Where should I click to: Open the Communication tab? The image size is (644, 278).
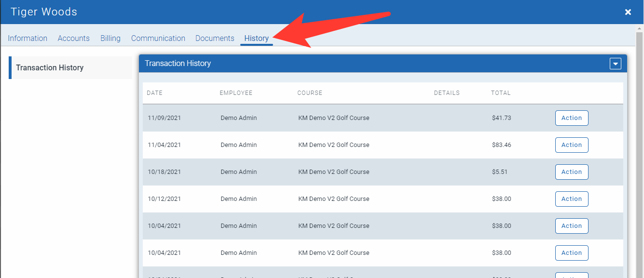158,39
